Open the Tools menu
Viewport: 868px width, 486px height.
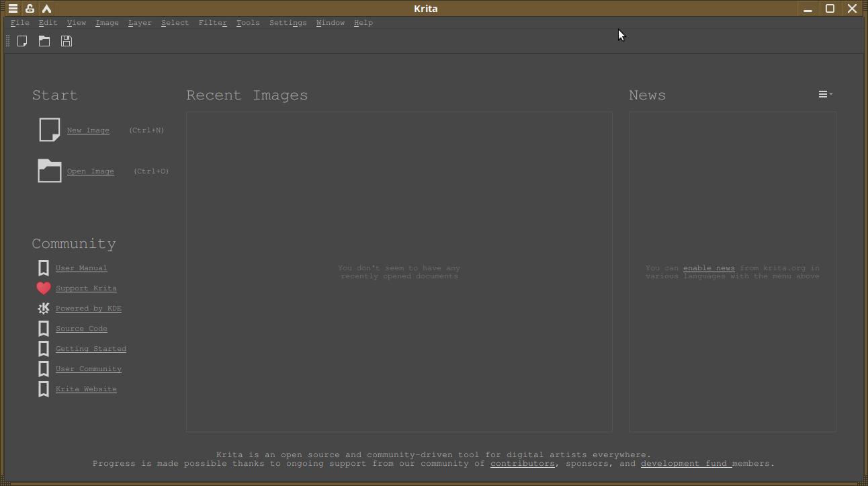(x=248, y=23)
